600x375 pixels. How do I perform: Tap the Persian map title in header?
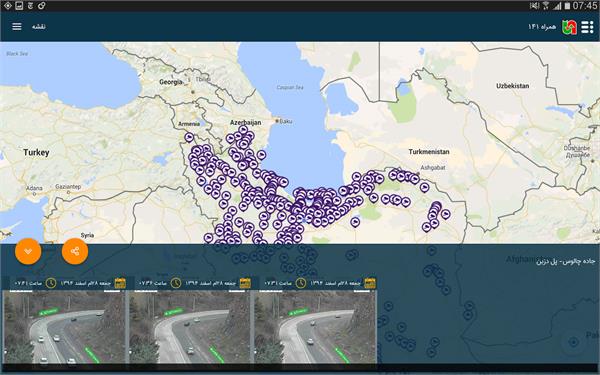(39, 26)
